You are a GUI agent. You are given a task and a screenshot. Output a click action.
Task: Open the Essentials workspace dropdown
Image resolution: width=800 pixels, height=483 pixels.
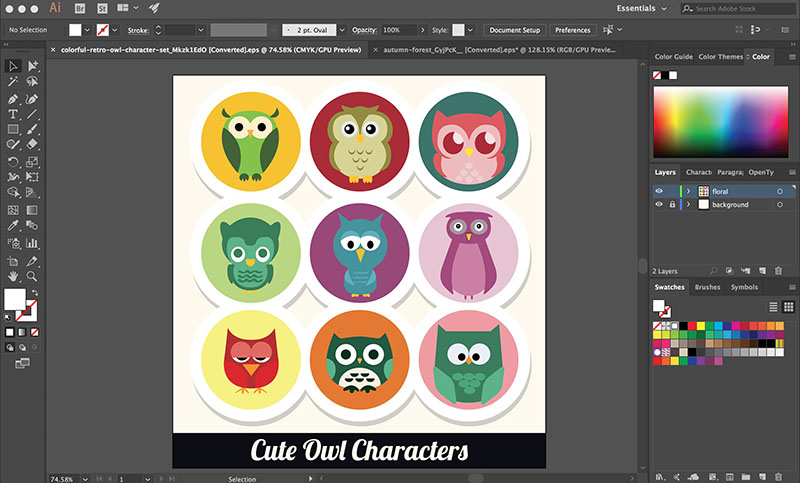642,8
